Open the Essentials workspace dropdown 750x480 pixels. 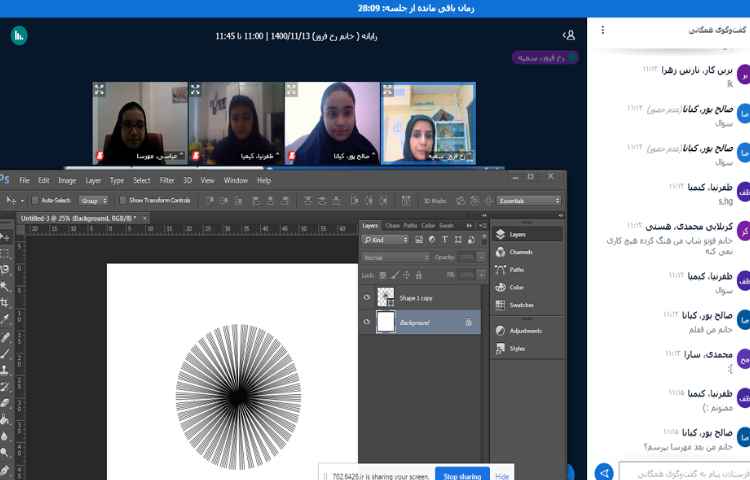click(x=528, y=200)
